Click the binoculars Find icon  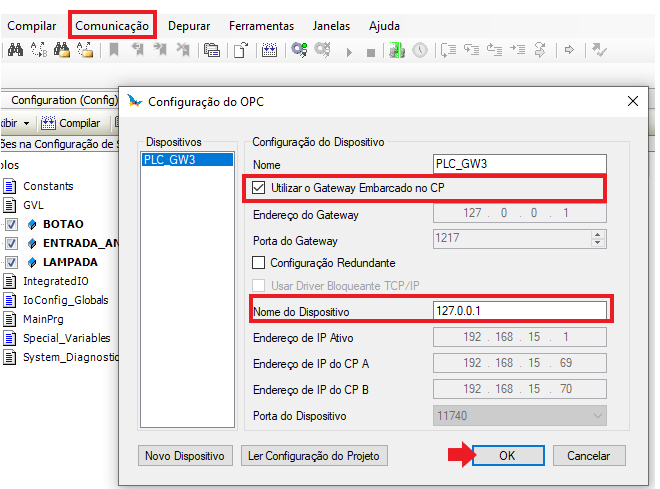click(15, 49)
